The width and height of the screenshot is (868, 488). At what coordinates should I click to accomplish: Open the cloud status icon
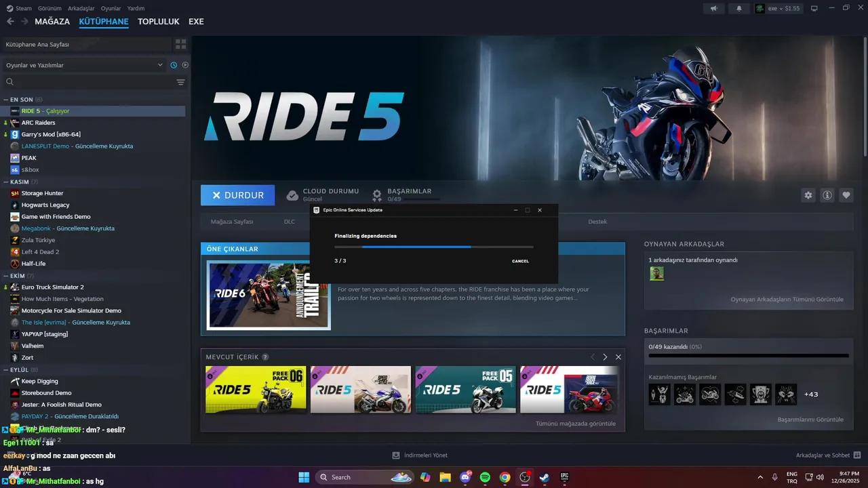(292, 195)
